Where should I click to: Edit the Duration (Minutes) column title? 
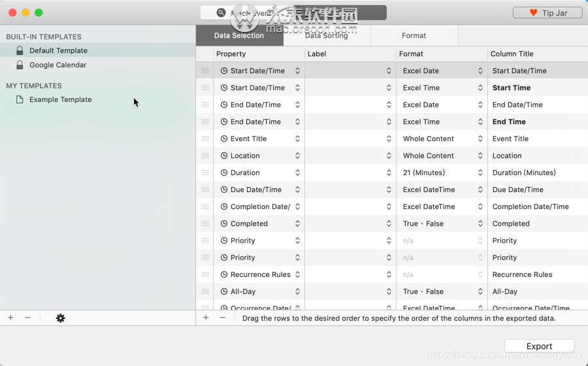coord(524,173)
